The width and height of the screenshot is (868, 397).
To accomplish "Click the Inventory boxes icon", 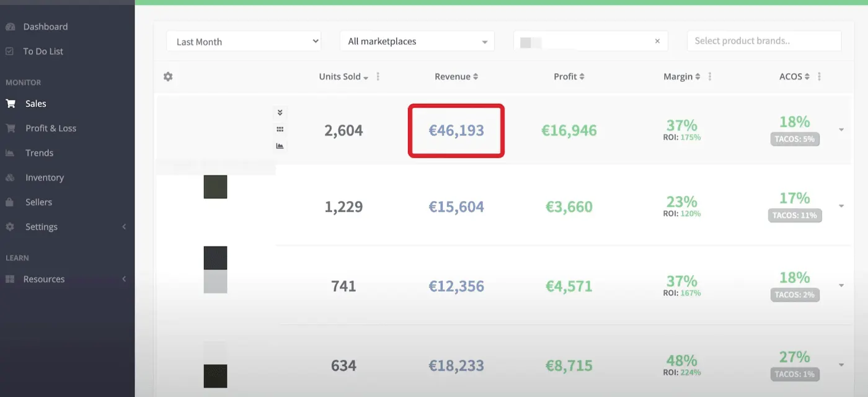I will click(10, 177).
